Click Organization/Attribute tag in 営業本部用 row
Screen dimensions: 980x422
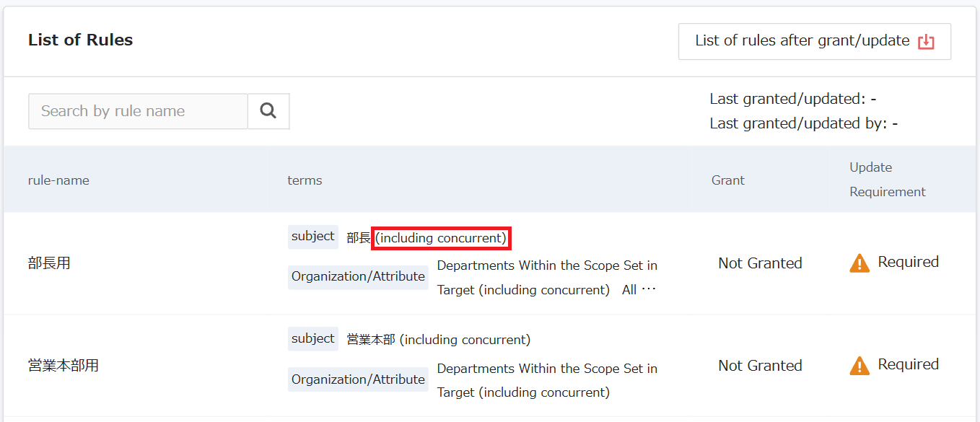[x=357, y=379]
